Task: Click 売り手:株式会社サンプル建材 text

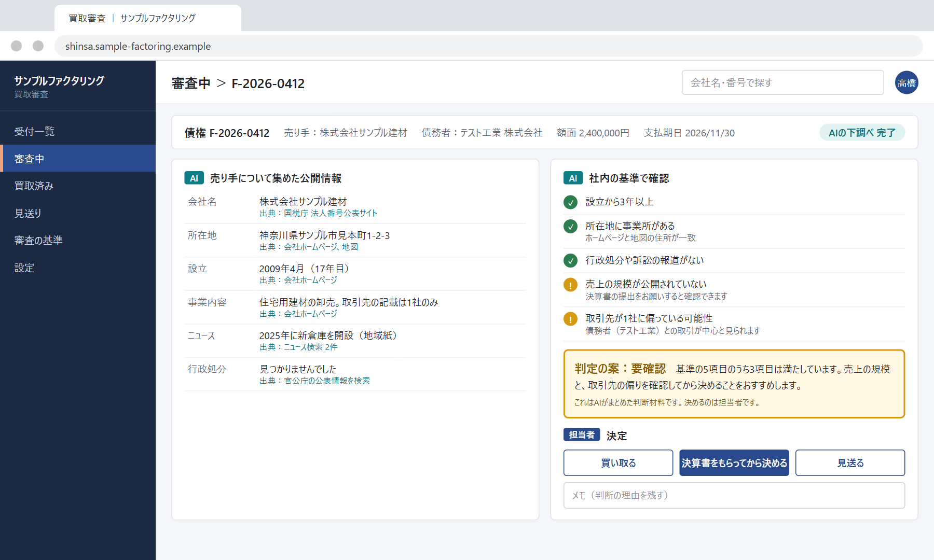Action: 346,133
